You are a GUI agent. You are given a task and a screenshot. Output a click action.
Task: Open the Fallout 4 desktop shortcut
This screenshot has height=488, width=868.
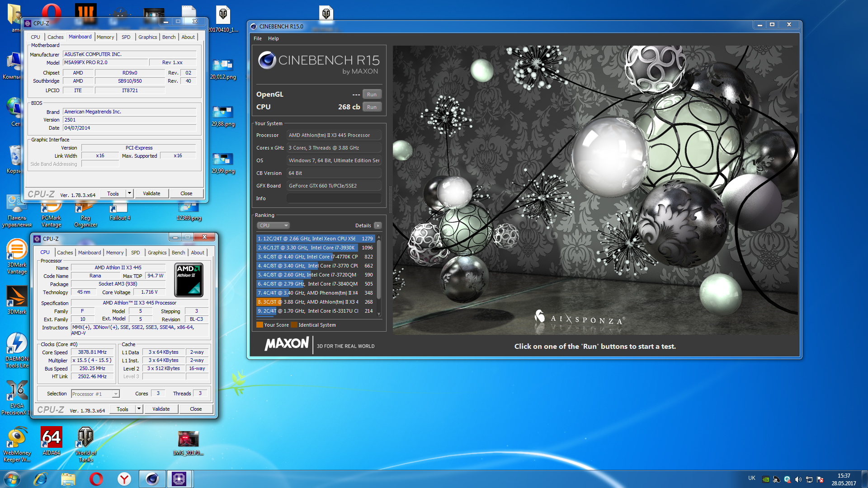120,211
